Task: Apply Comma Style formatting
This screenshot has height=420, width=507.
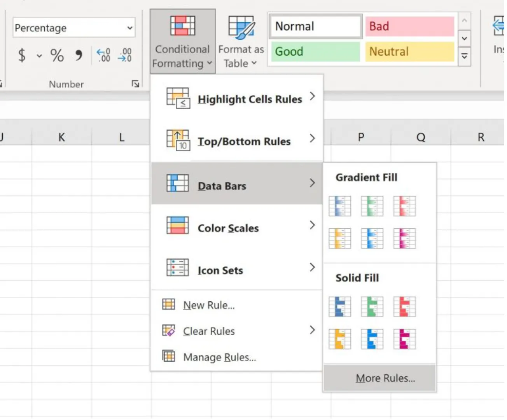Action: tap(79, 55)
